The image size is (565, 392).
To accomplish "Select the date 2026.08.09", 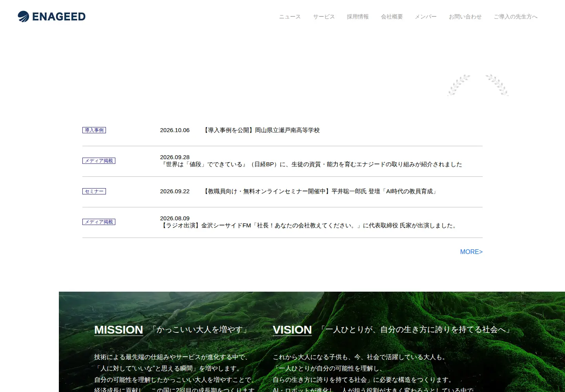I will click(x=175, y=218).
